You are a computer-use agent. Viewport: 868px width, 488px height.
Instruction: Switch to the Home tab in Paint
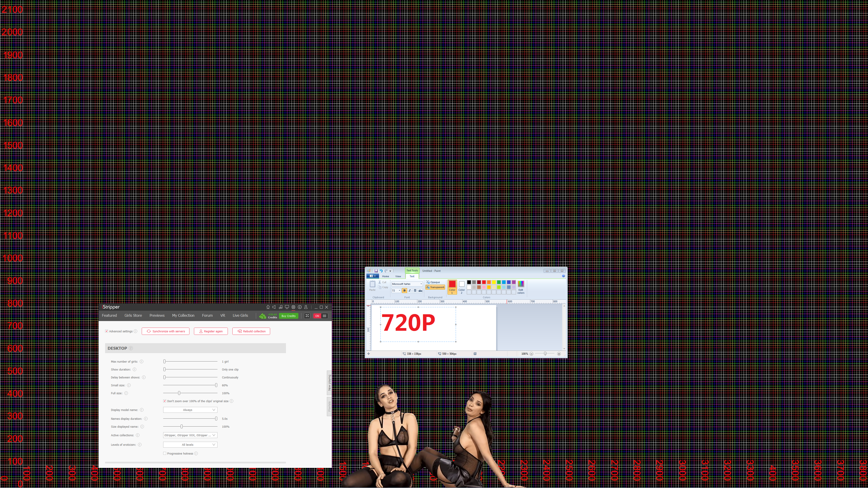(x=385, y=276)
